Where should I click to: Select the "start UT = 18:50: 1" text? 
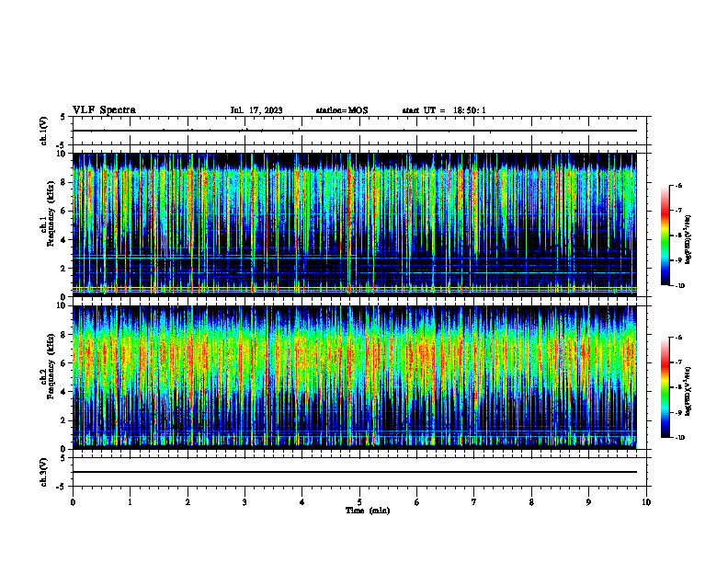444,110
